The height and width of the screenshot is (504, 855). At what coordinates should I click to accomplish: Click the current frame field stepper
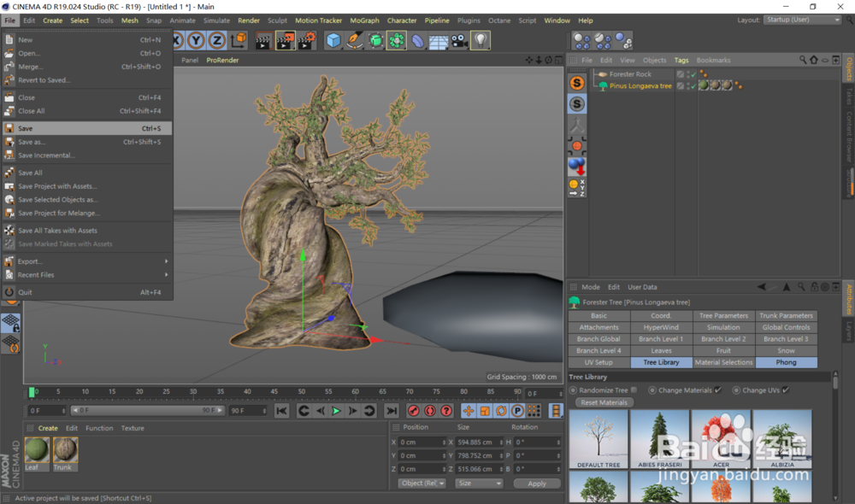560,394
